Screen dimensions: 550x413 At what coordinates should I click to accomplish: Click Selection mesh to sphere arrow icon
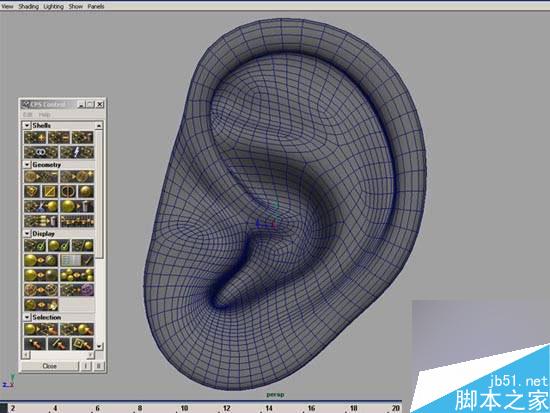pyautogui.click(x=77, y=329)
